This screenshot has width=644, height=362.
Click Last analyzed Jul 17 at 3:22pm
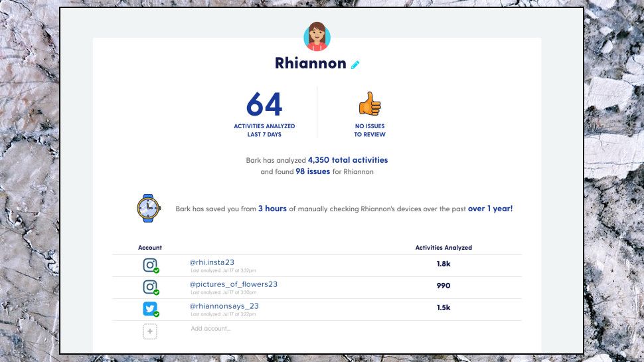click(224, 314)
